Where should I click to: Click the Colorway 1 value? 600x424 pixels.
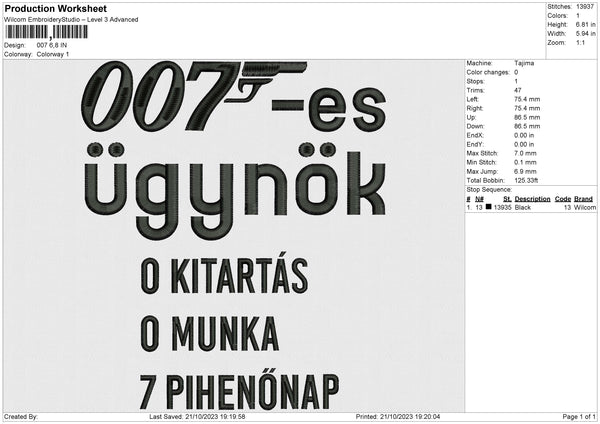pyautogui.click(x=54, y=54)
